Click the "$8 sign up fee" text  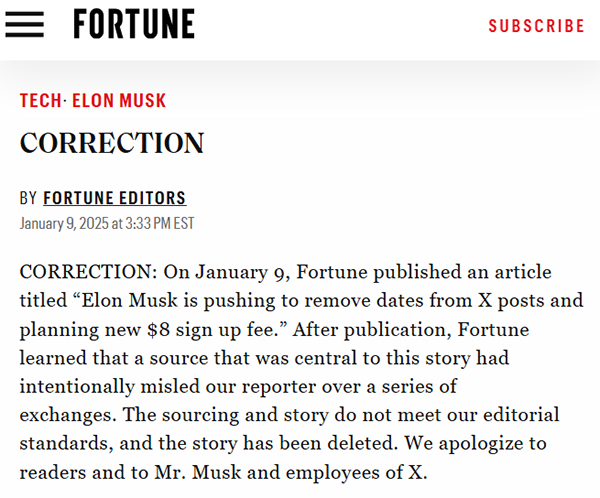206,328
